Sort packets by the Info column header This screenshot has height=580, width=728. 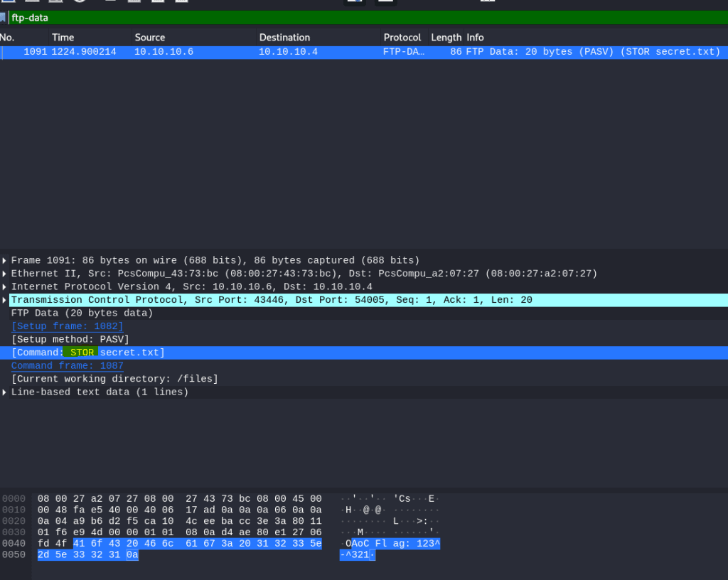(x=596, y=38)
